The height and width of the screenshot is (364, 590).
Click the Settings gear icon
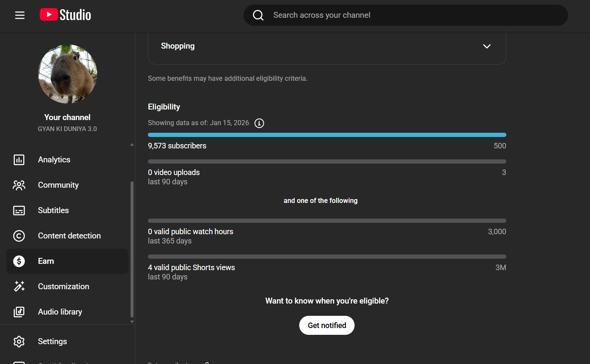pos(19,342)
